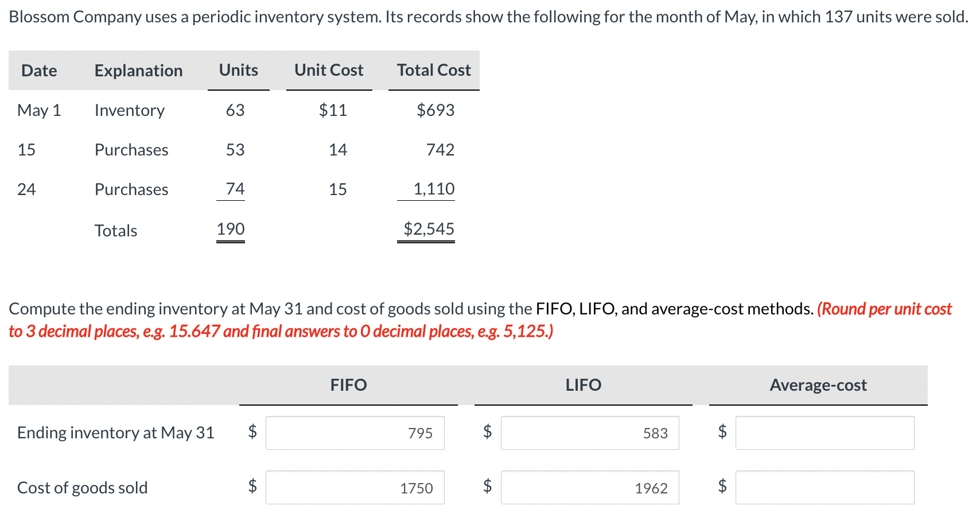Select the FIFO column header
This screenshot has width=980, height=529.
pos(348,385)
